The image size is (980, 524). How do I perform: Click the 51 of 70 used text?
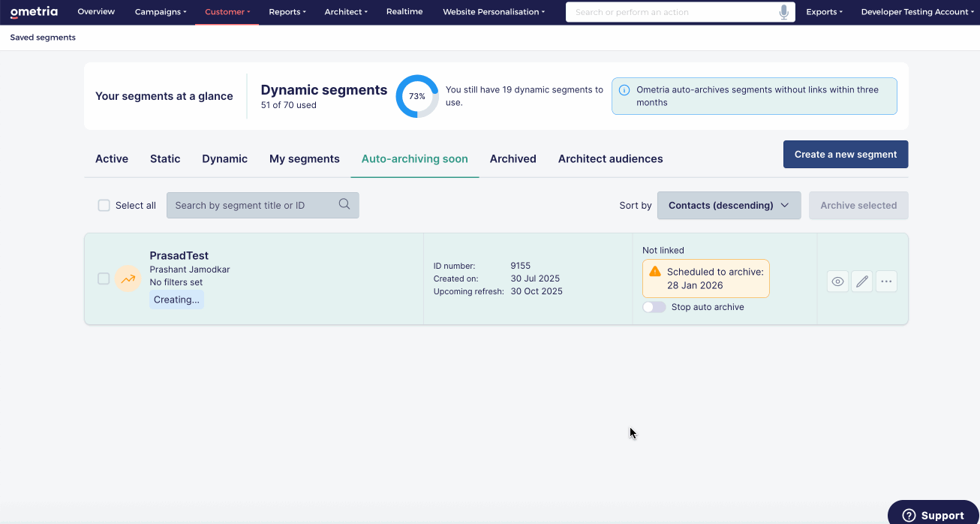289,105
